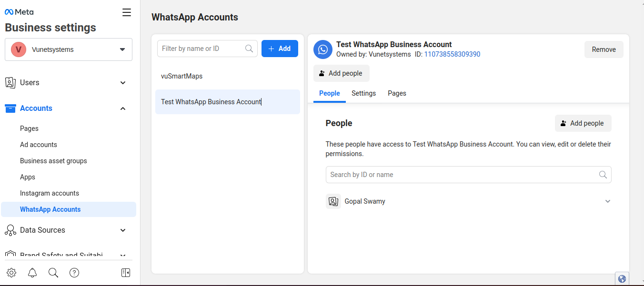This screenshot has height=286, width=644.
Task: Click the globe icon at bottom right
Action: coord(622,279)
